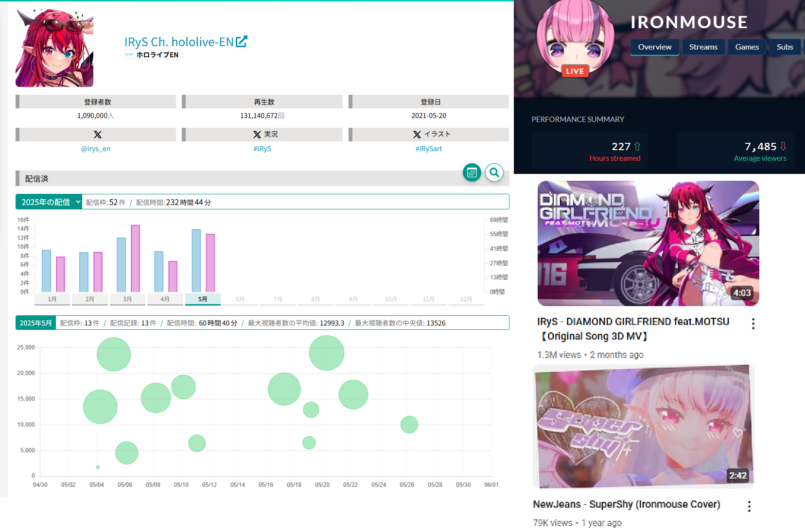Click the X logo in the account header
Image resolution: width=805 pixels, height=532 pixels.
pos(98,135)
